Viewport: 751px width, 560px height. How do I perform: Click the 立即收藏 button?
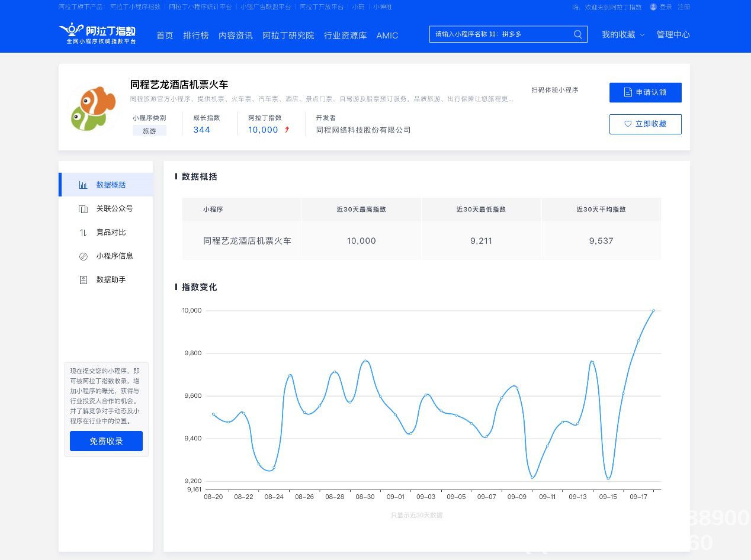645,124
